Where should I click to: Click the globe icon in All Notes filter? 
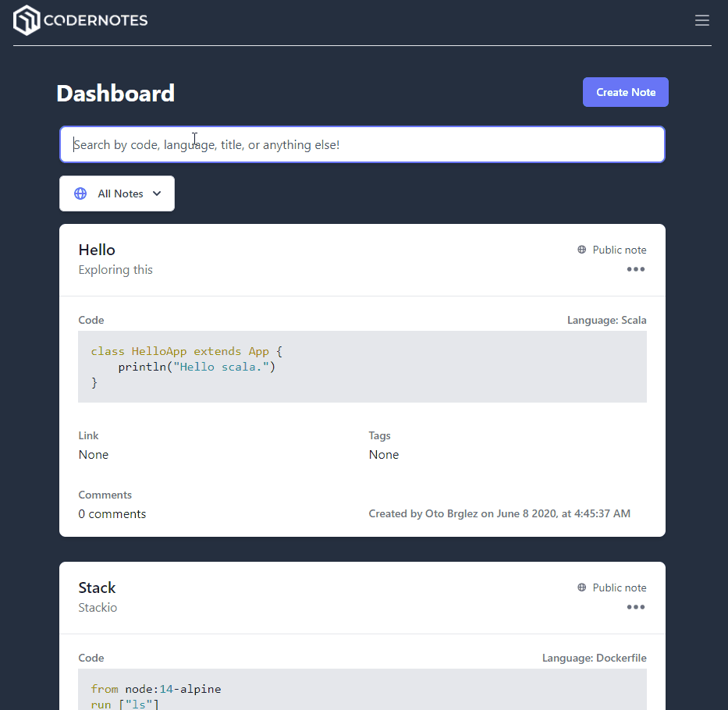[80, 193]
